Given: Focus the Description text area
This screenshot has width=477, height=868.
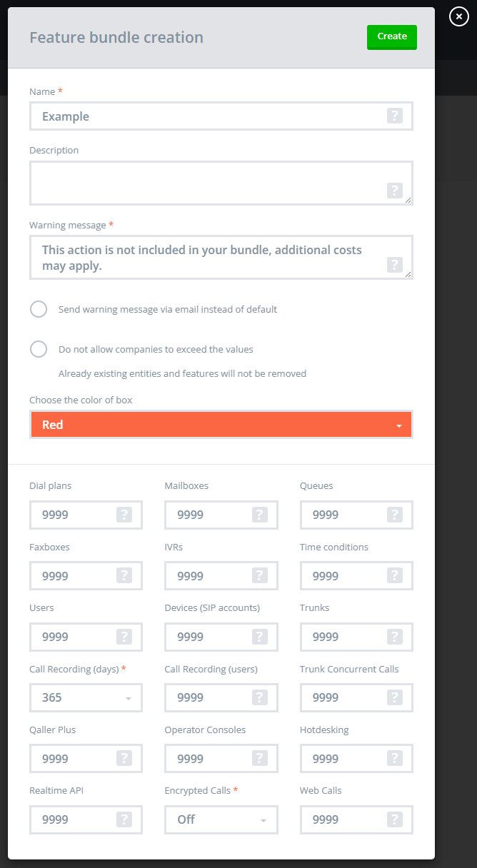Looking at the screenshot, I should [207, 182].
